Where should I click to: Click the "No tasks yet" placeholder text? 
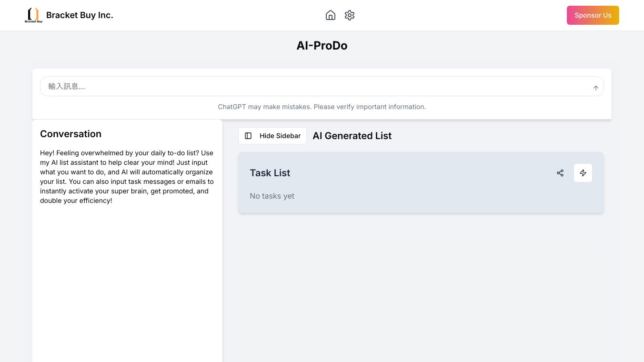coord(272,196)
